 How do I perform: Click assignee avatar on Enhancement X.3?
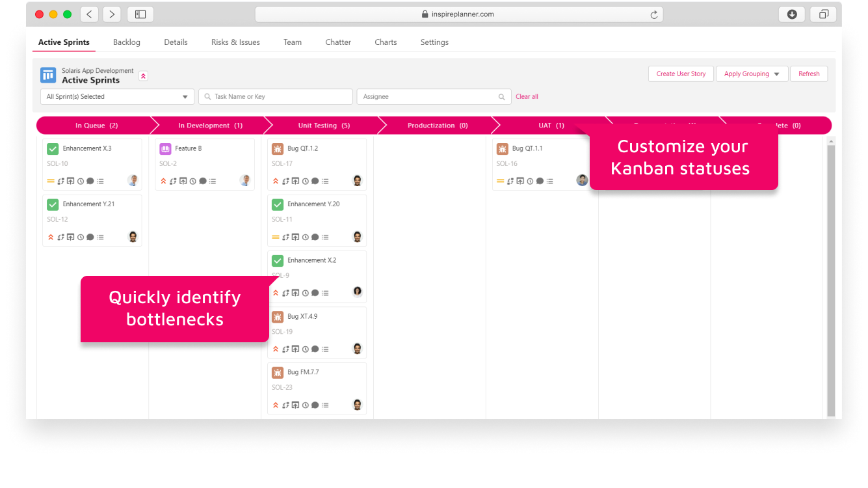pyautogui.click(x=133, y=180)
